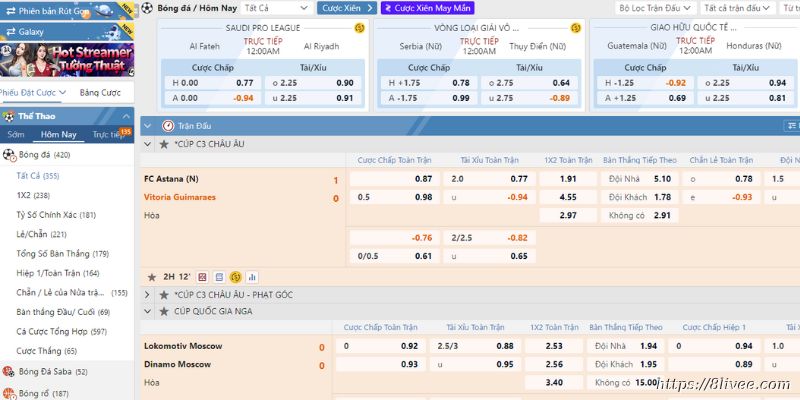Screen dimensions: 800x400
Task: Click the soccer ball icon beside Bóng đá / Hôm Nay
Action: tap(147, 7)
